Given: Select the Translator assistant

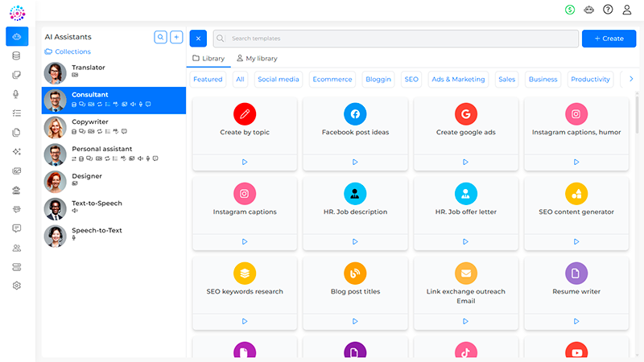Looking at the screenshot, I should (114, 73).
